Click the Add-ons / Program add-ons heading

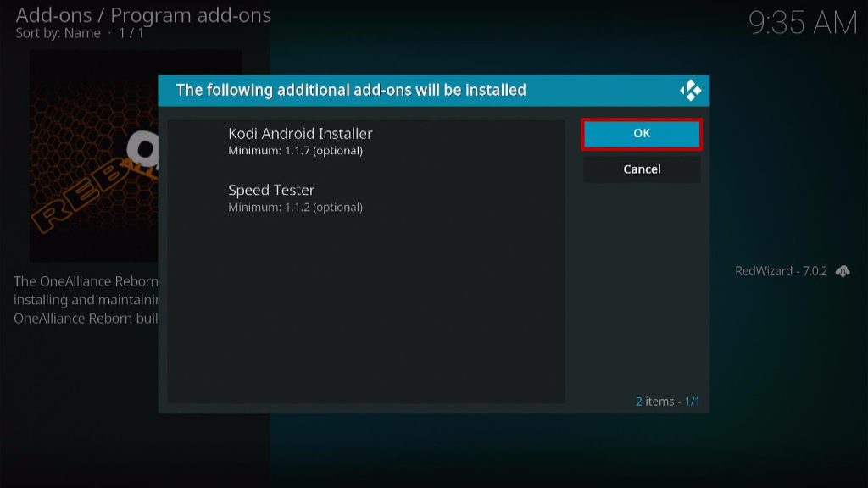pyautogui.click(x=143, y=15)
